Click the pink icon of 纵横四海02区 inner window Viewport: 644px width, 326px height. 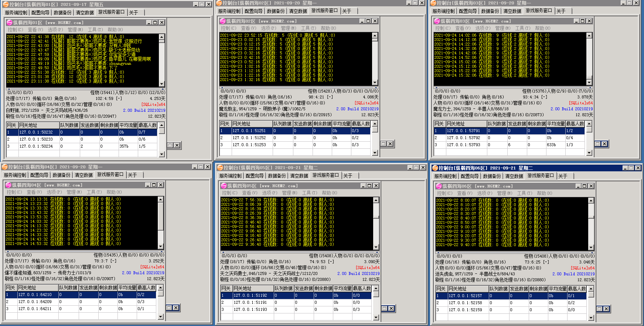click(x=222, y=21)
